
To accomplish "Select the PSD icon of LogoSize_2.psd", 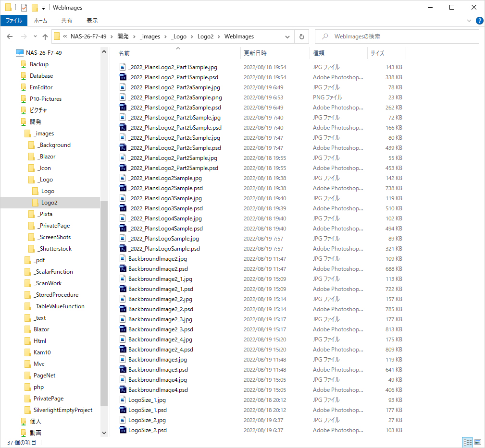I will (x=123, y=430).
